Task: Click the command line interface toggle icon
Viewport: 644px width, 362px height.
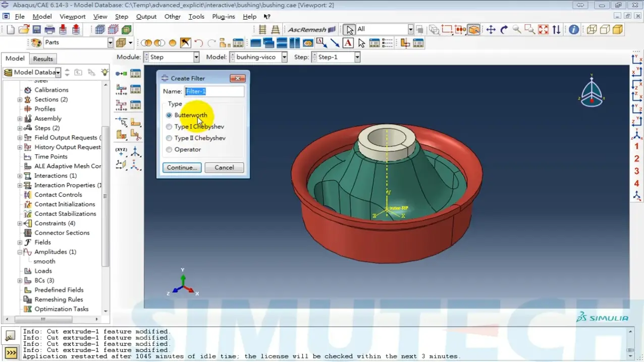Action: tap(11, 352)
